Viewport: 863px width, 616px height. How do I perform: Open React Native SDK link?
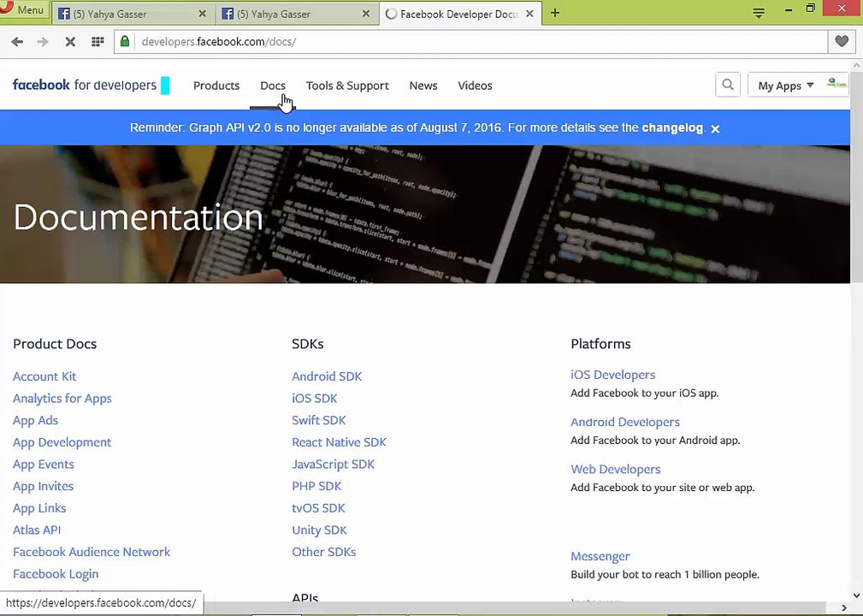tap(339, 442)
